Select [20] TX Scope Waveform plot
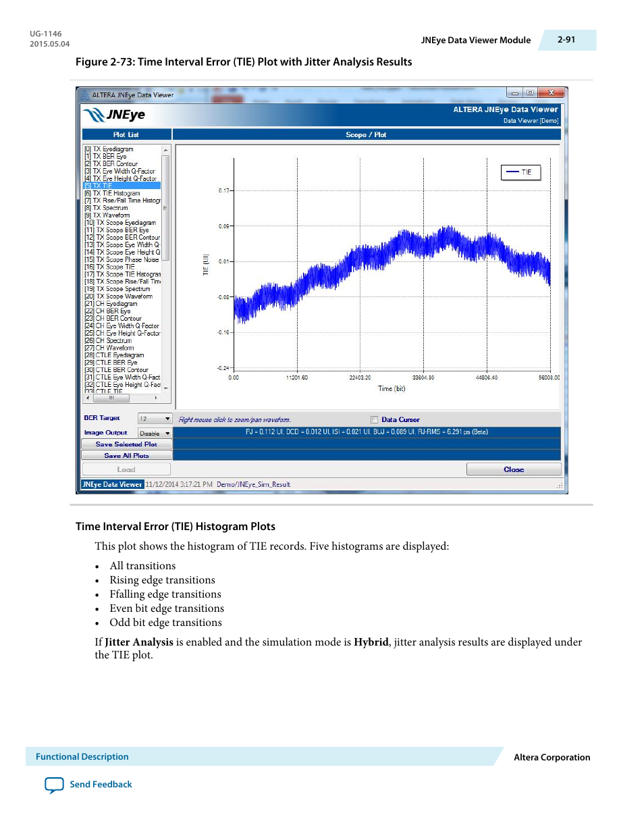 click(118, 296)
